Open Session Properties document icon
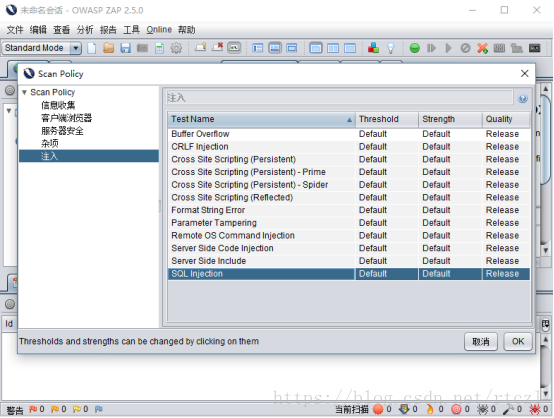This screenshot has width=554, height=418. point(159,48)
